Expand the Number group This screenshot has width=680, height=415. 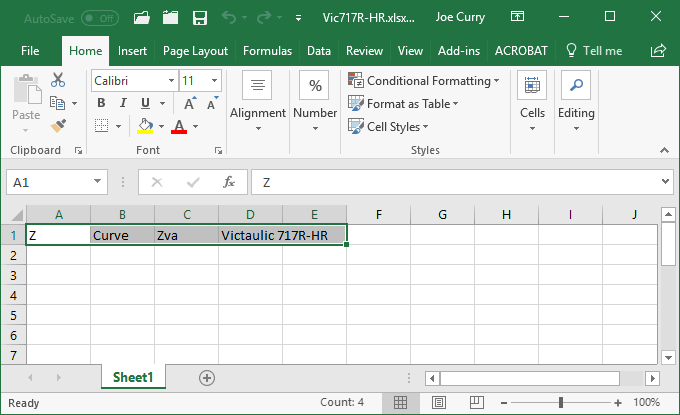[x=315, y=101]
